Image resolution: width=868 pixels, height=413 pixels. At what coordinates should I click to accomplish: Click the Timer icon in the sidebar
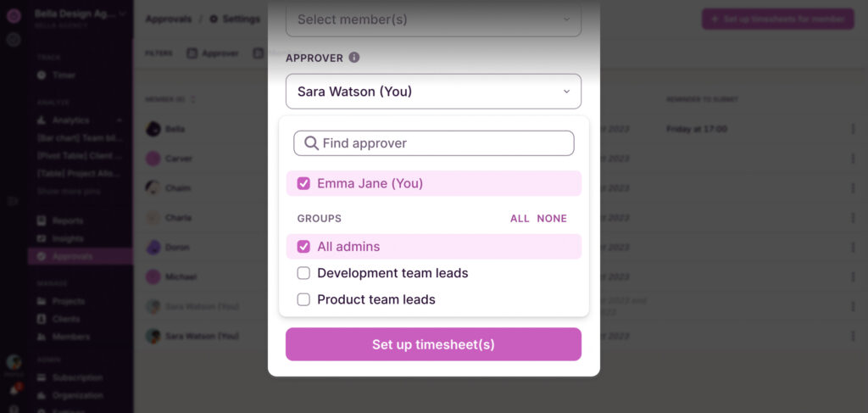pyautogui.click(x=42, y=75)
